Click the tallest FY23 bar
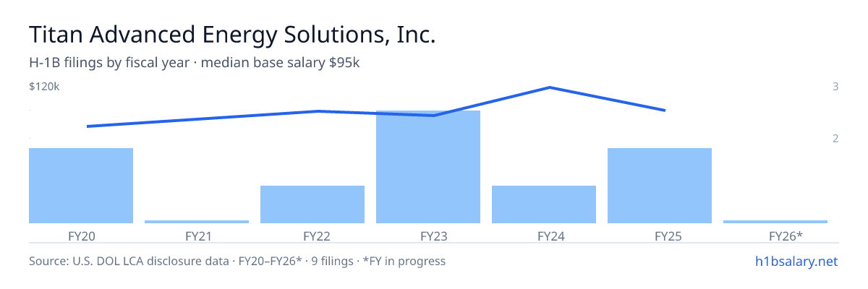 pyautogui.click(x=428, y=167)
